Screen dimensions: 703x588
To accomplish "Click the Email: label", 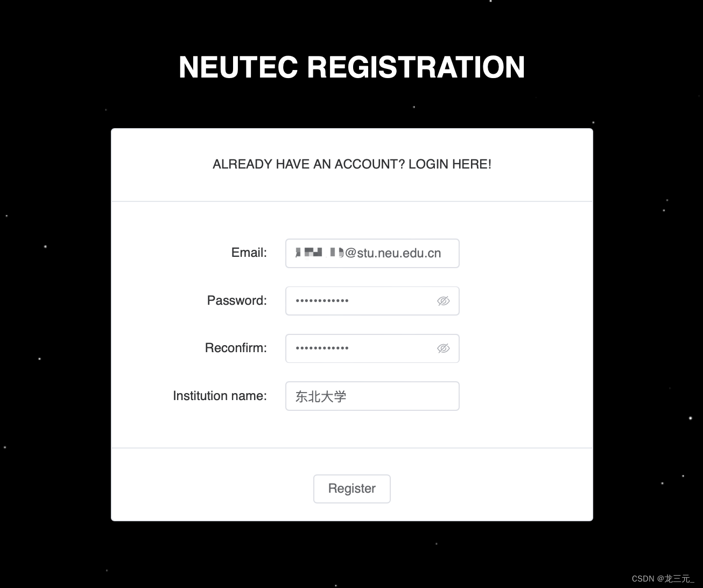I will pos(248,253).
